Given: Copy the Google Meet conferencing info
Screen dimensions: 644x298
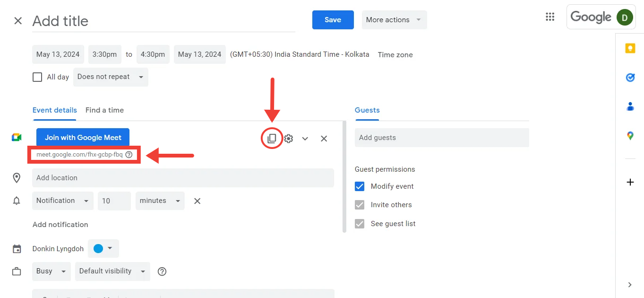Looking at the screenshot, I should point(272,139).
